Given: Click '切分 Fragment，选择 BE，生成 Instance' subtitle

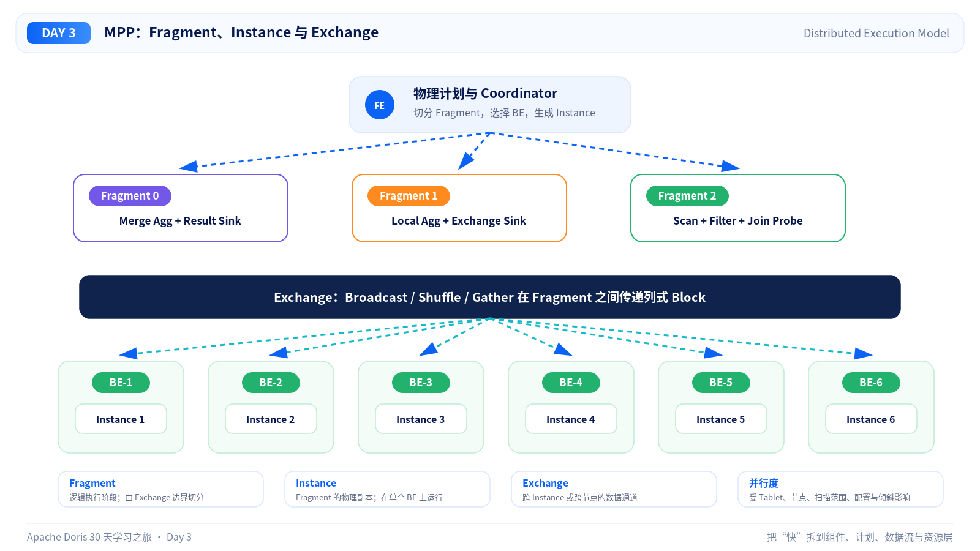Looking at the screenshot, I should coord(504,113).
